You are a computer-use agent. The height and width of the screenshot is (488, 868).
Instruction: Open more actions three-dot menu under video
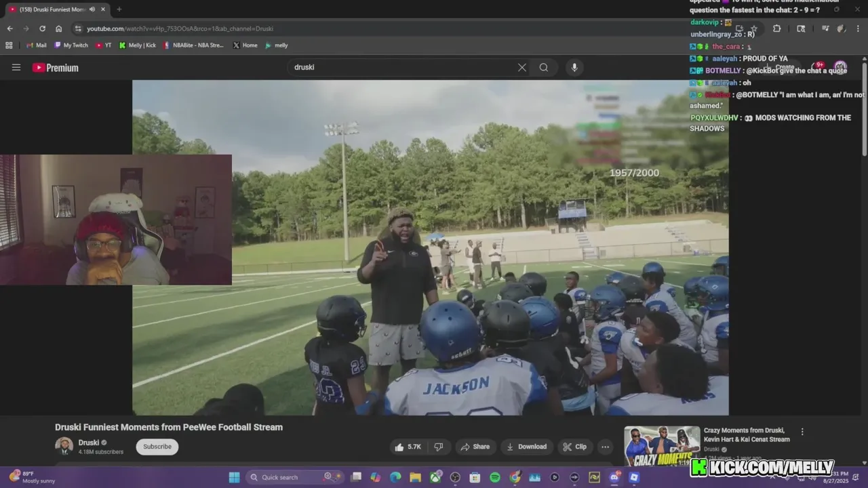[605, 447]
